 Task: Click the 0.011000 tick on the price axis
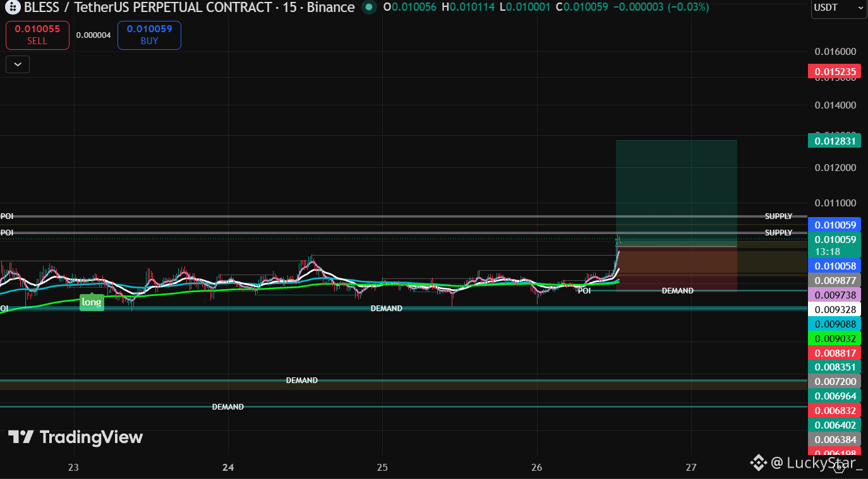point(835,203)
